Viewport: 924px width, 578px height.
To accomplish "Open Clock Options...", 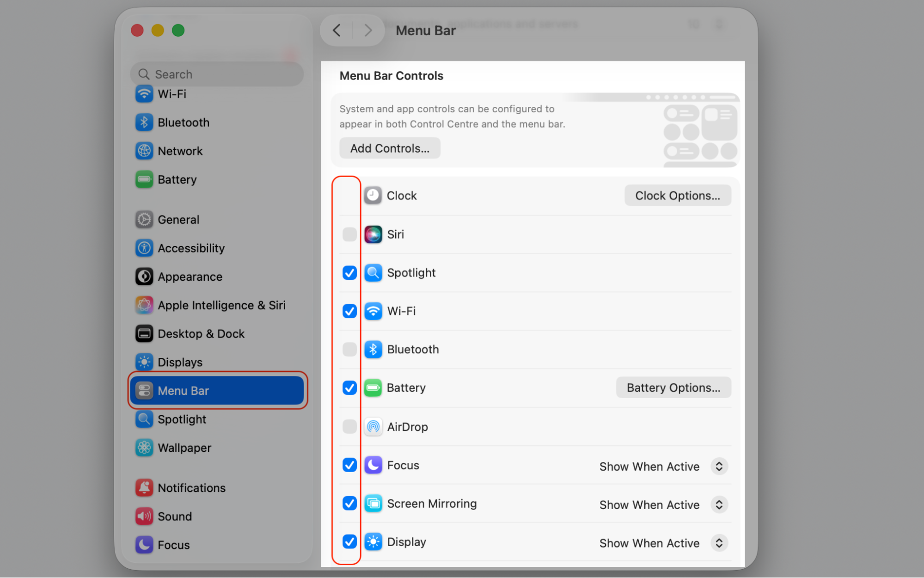I will click(x=678, y=196).
